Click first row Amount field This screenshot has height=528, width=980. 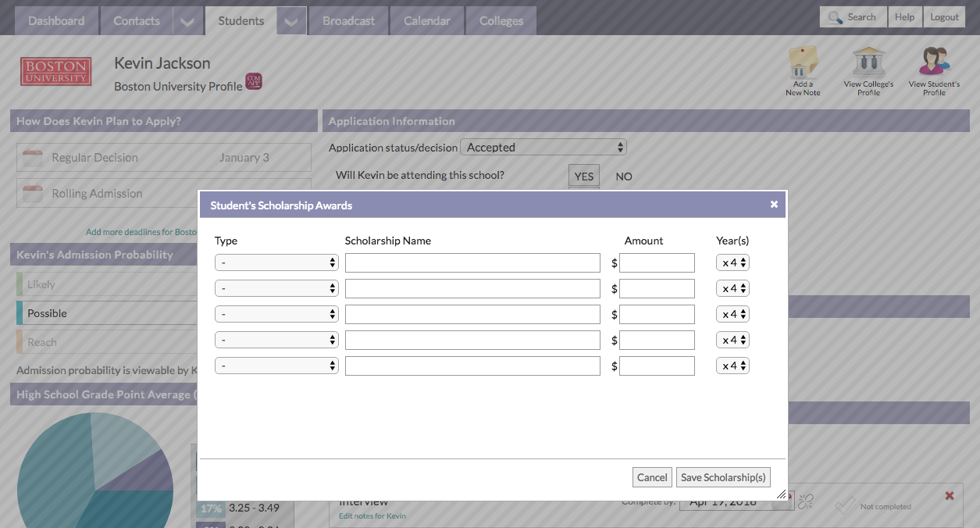[x=657, y=263]
